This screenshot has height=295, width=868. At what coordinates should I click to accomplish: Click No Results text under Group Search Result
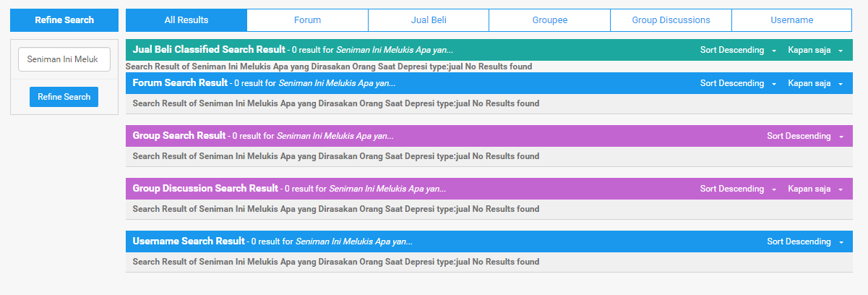coord(336,157)
